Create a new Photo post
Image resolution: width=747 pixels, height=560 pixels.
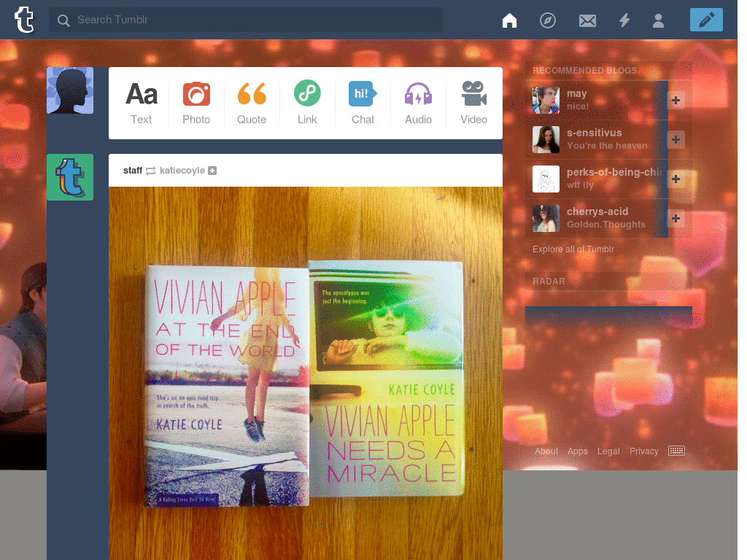click(196, 103)
